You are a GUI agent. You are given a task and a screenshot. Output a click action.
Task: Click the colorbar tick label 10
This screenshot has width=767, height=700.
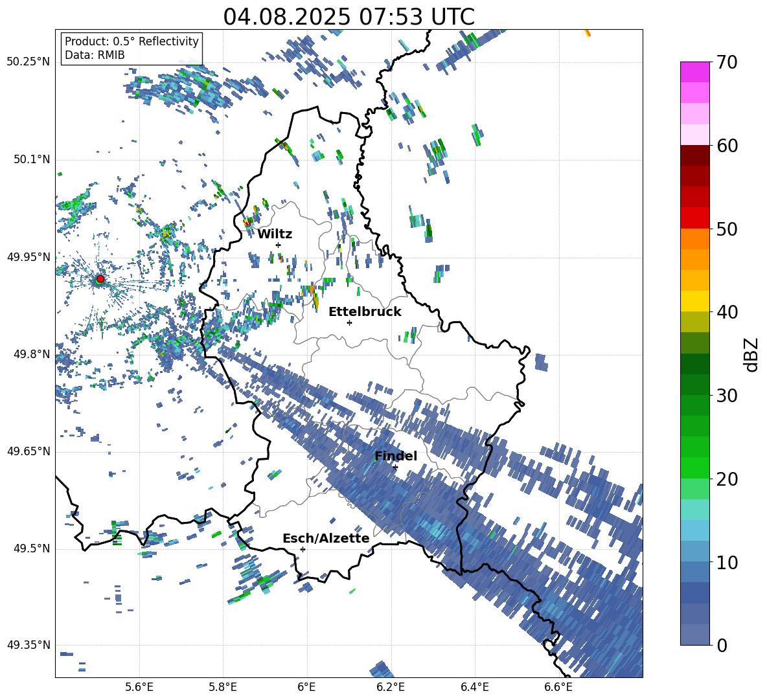(727, 563)
